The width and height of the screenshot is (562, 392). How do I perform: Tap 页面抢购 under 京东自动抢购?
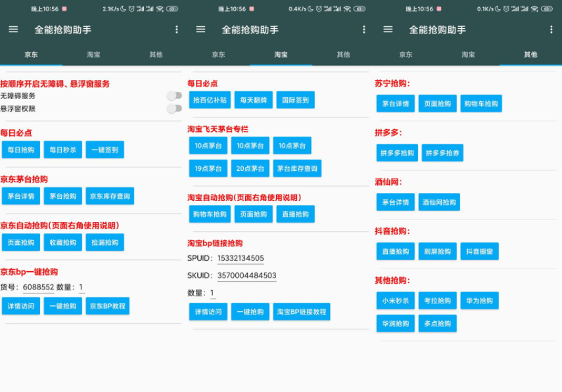pyautogui.click(x=21, y=242)
